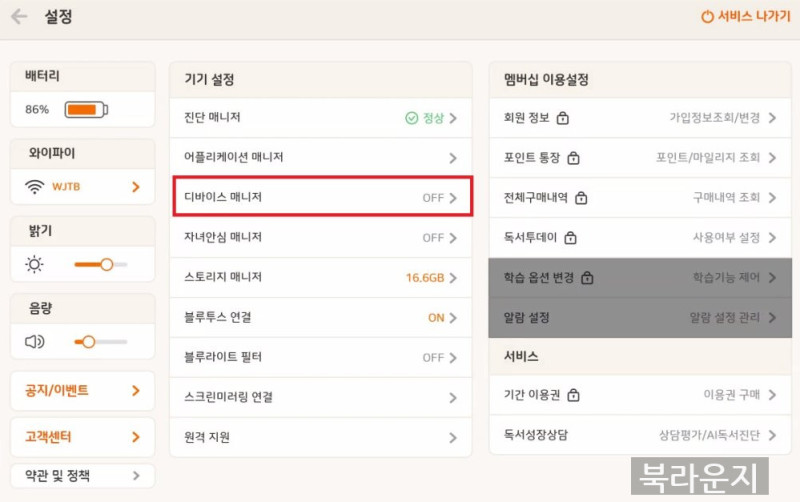The height and width of the screenshot is (502, 800).
Task: Click the 서비스 나가기 button
Action: (x=745, y=17)
